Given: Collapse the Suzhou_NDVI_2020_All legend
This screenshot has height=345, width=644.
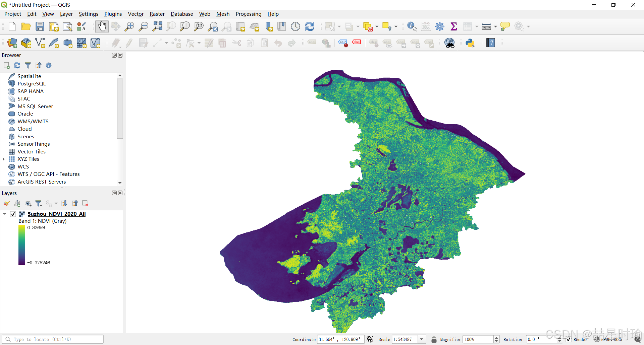Looking at the screenshot, I should click(x=4, y=214).
